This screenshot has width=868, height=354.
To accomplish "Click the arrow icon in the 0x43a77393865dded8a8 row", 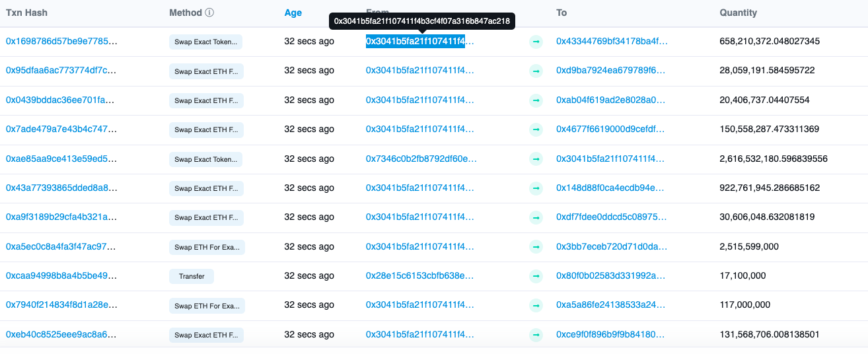I will point(536,188).
